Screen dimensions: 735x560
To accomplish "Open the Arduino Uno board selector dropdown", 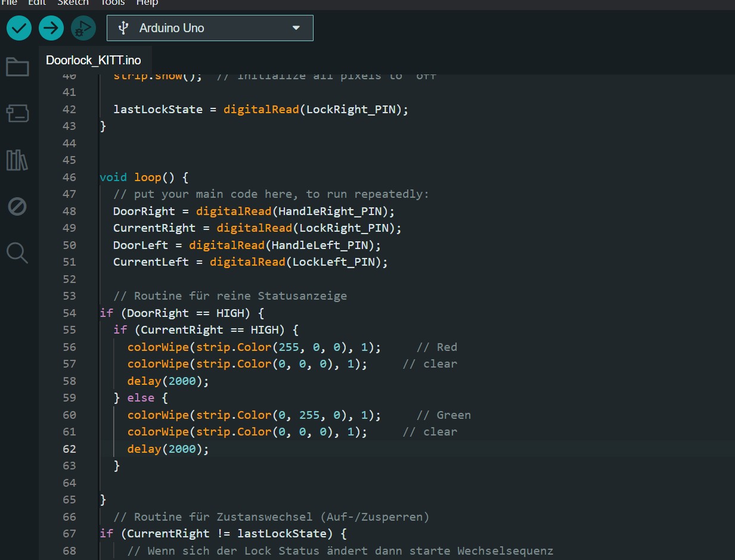I will coord(210,28).
